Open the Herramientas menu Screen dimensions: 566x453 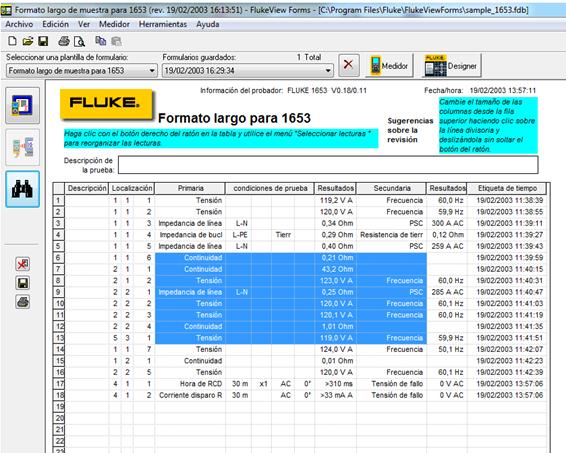tap(163, 24)
